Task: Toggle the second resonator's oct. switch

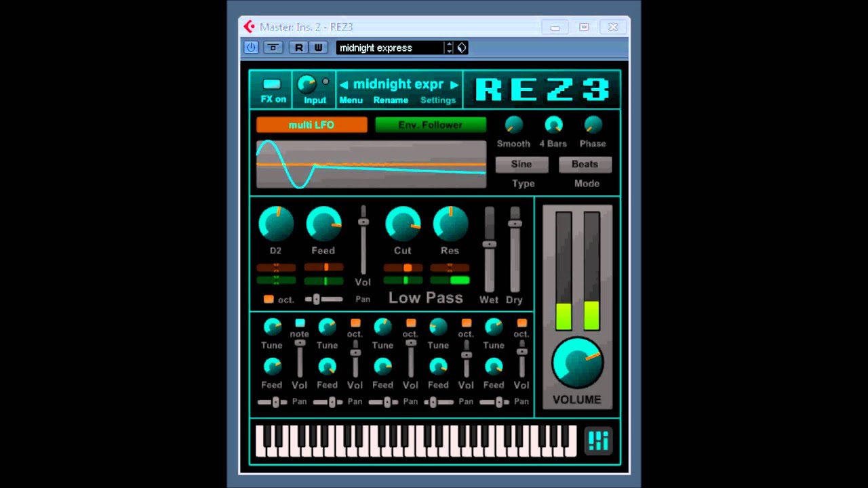Action: point(355,323)
